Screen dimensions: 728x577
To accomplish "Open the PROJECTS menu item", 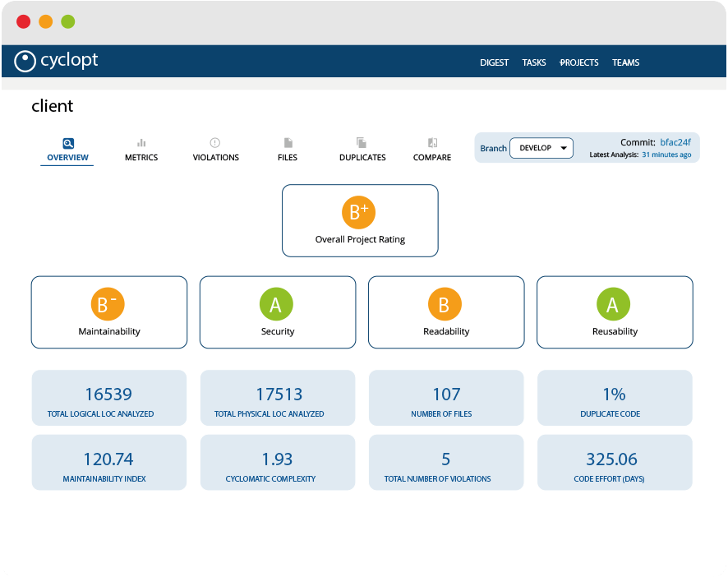I will pyautogui.click(x=579, y=62).
